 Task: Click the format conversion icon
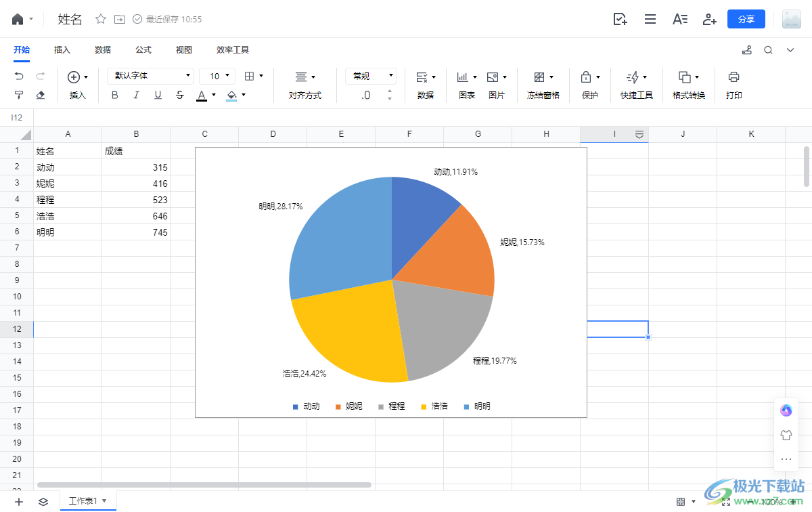point(685,77)
